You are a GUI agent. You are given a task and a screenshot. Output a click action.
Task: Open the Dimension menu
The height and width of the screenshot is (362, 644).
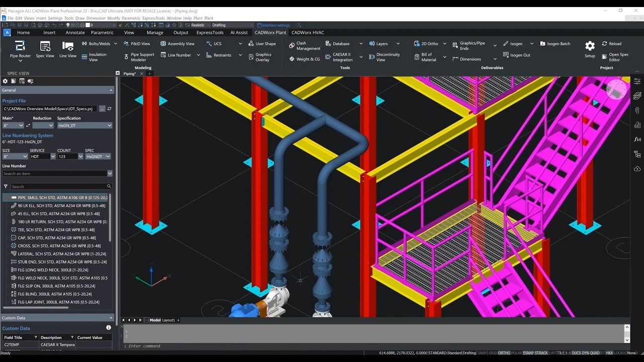pos(96,18)
